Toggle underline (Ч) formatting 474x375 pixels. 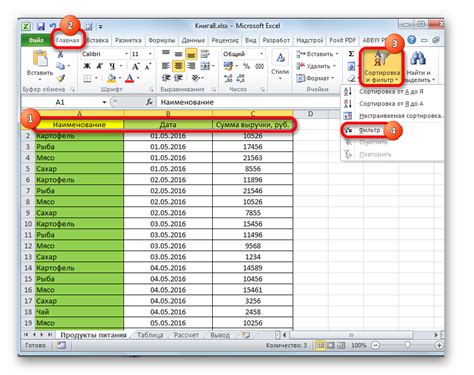[112, 66]
